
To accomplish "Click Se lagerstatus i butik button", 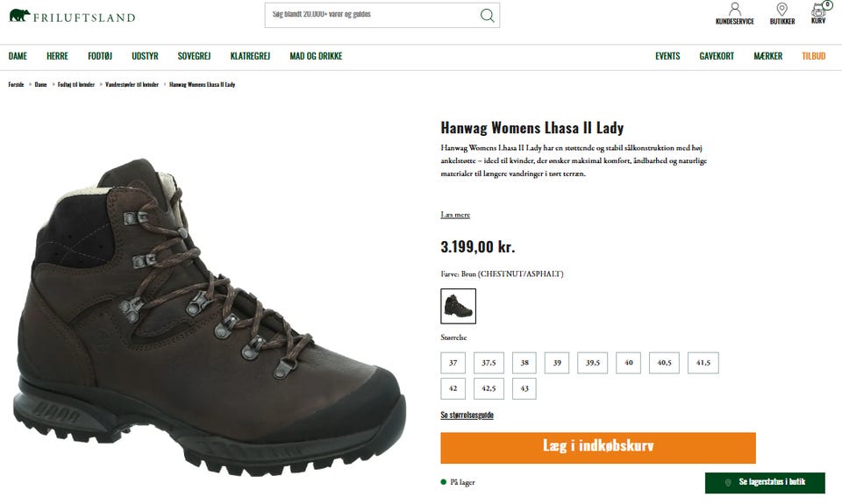I will click(x=765, y=483).
